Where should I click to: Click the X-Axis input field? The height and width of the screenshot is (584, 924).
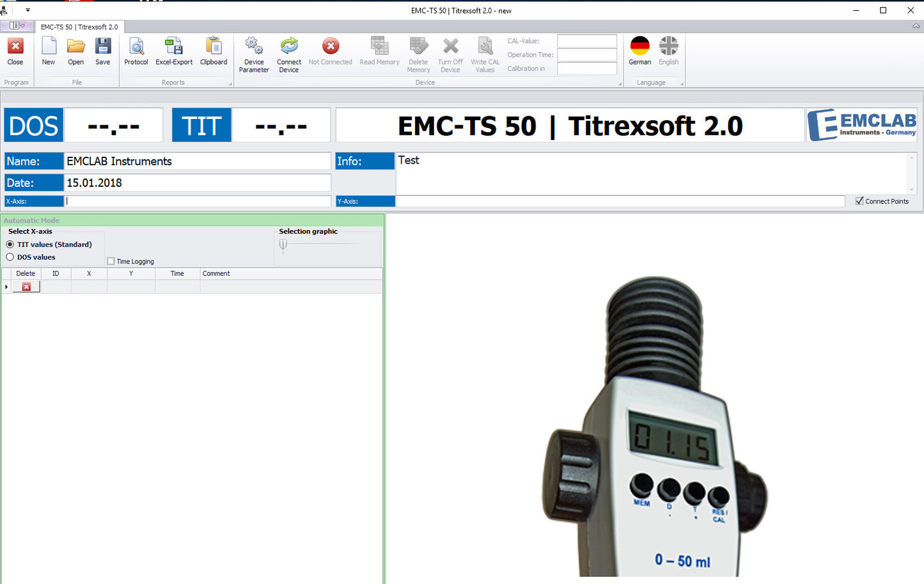coord(198,201)
